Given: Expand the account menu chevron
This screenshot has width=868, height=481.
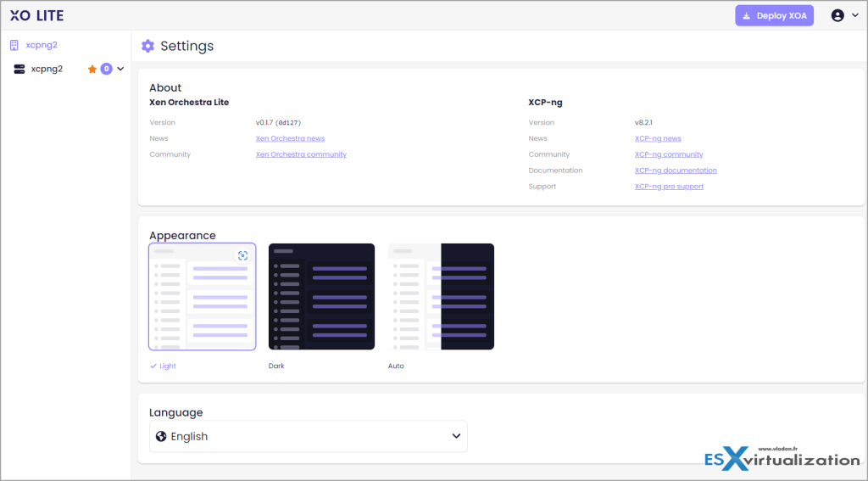Looking at the screenshot, I should 854,15.
